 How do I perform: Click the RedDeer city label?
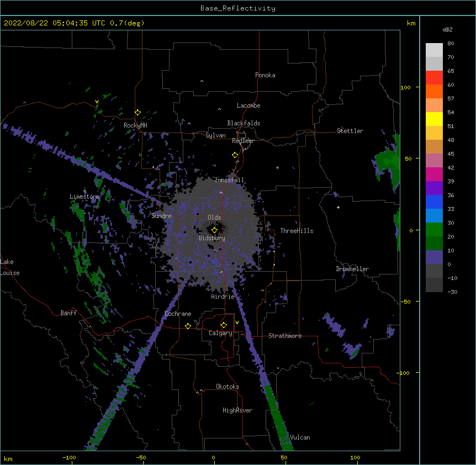click(243, 141)
